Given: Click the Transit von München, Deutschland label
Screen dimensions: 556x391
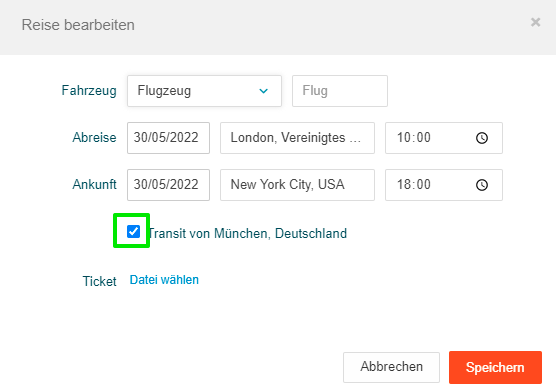Looking at the screenshot, I should (x=247, y=234).
